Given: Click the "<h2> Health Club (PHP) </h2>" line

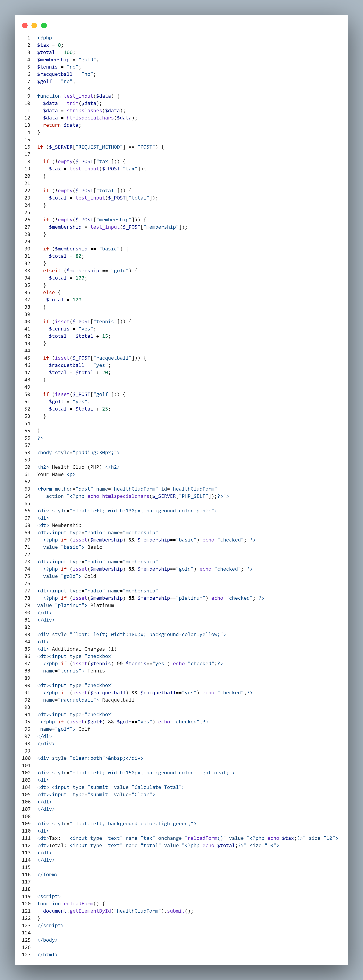Looking at the screenshot, I should click(78, 467).
